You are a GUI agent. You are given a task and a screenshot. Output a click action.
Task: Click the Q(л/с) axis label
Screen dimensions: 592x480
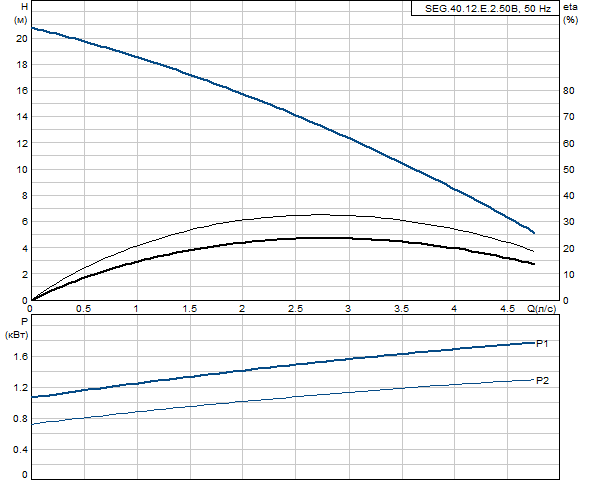tap(541, 309)
